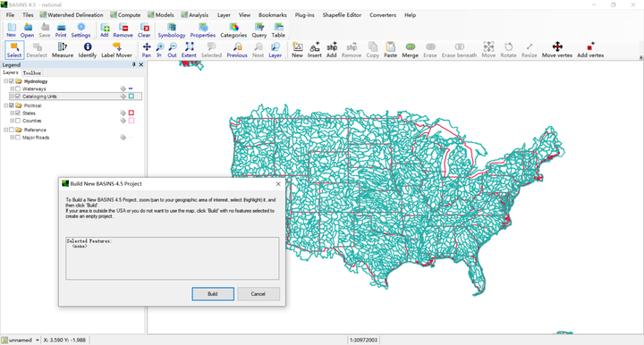Activate the Move vertex tool
The image size is (644, 345).
tap(557, 50)
